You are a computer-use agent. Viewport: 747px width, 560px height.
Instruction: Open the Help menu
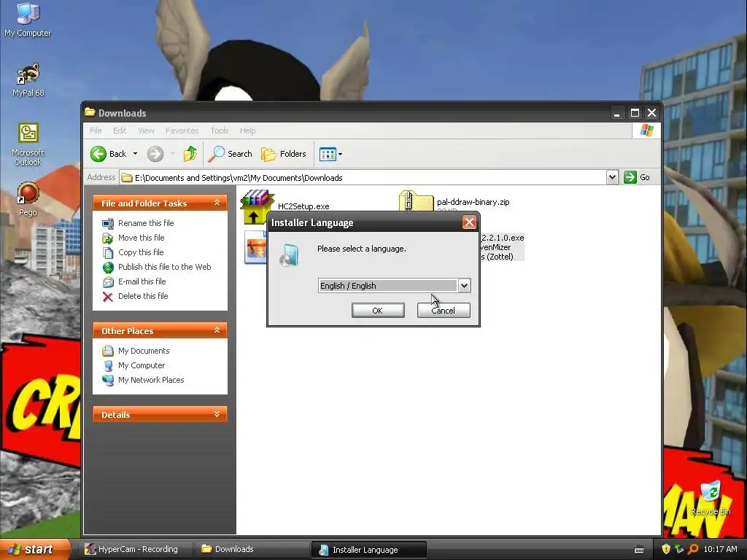[248, 131]
